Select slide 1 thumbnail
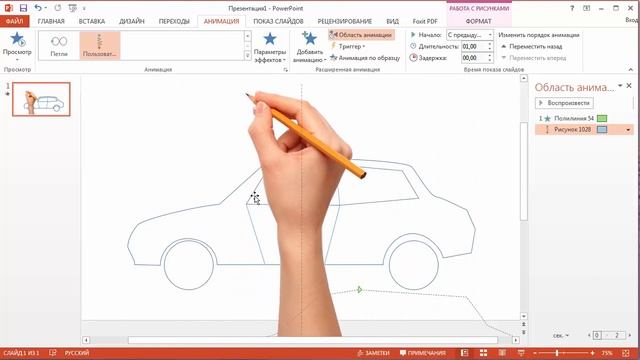 point(41,99)
